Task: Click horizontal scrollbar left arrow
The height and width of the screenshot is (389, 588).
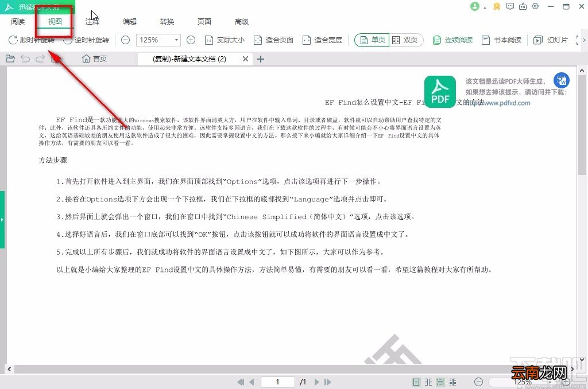Action: [9, 369]
